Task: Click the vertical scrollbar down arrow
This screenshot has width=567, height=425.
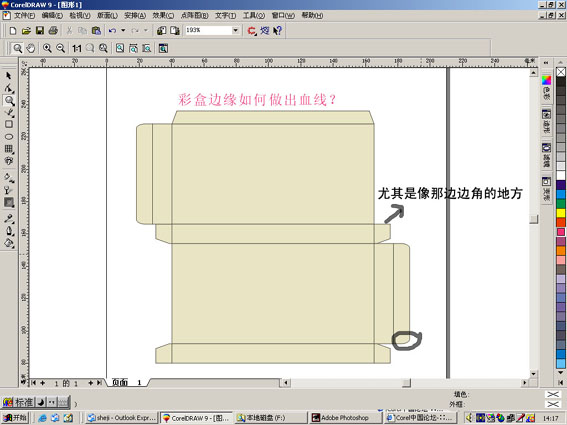Action: point(533,373)
